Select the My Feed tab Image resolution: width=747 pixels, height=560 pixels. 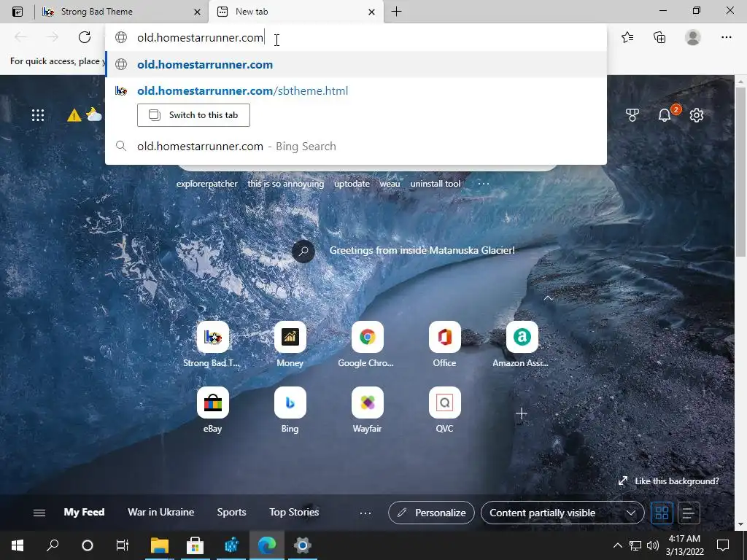[x=84, y=513]
